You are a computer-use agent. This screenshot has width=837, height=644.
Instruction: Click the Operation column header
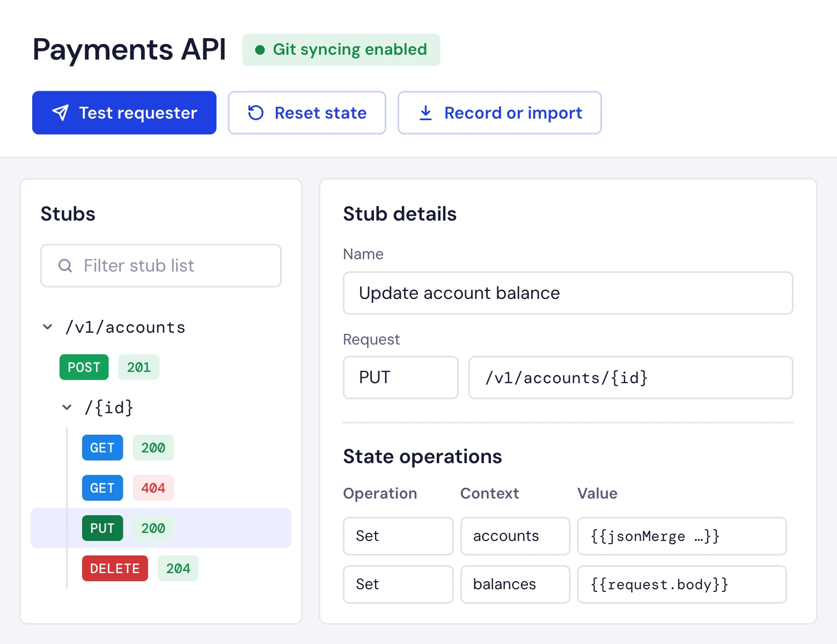point(380,494)
